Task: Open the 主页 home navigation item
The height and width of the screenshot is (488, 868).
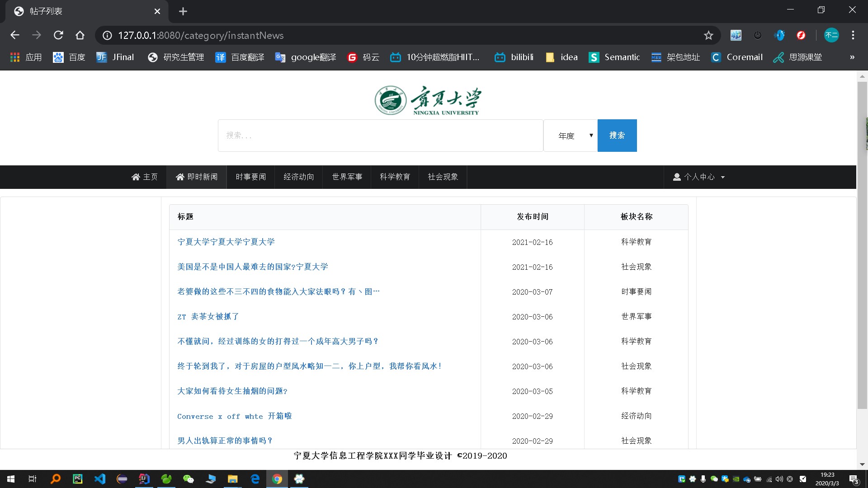Action: pos(145,177)
